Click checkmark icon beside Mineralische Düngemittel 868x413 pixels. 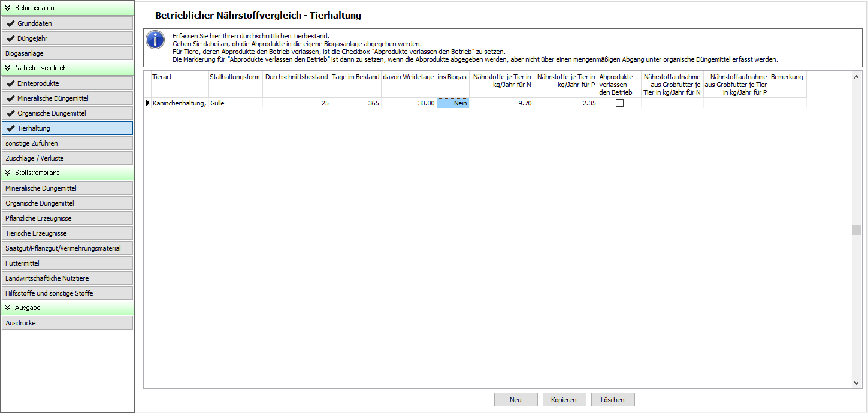(x=11, y=98)
